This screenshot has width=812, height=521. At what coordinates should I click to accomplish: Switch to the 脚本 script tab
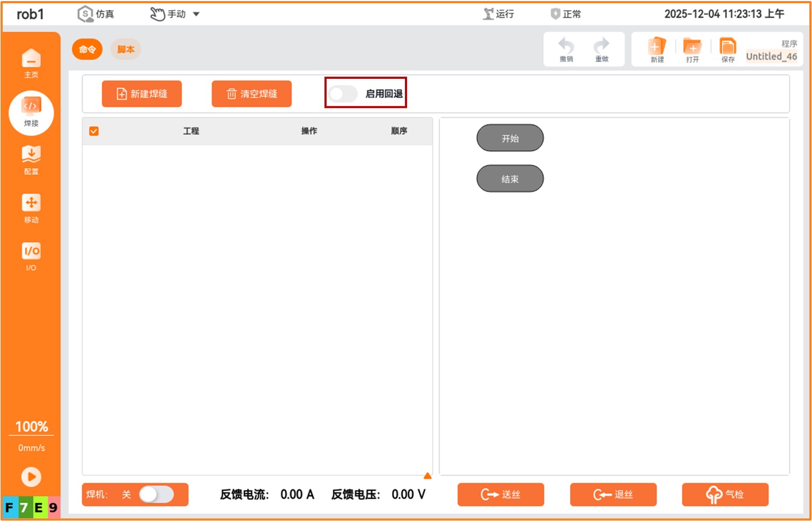tap(126, 49)
